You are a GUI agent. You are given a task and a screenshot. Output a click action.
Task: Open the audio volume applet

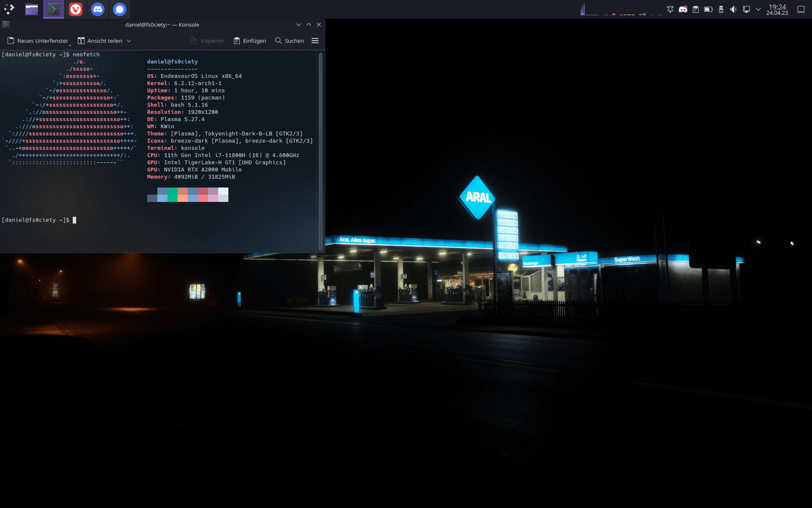(x=734, y=9)
